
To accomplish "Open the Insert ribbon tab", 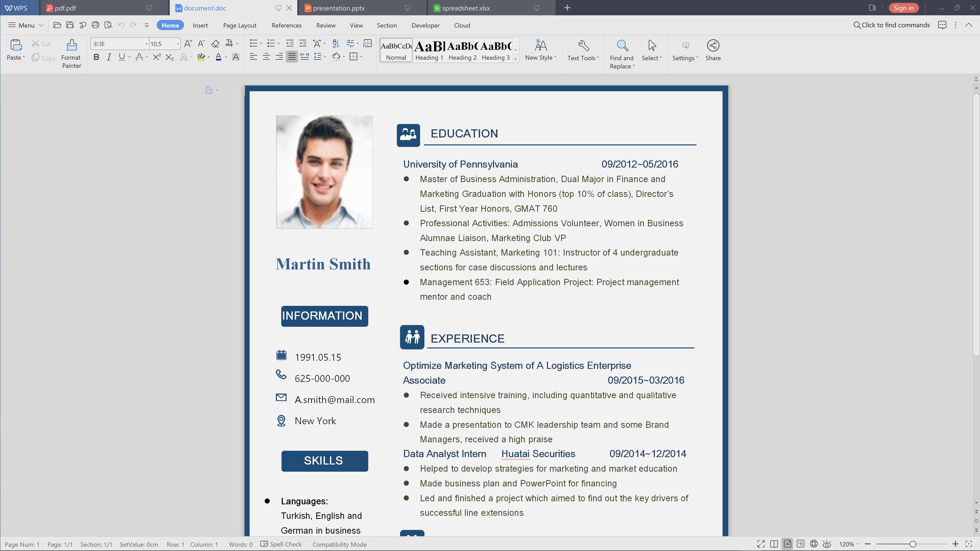I will pyautogui.click(x=200, y=25).
